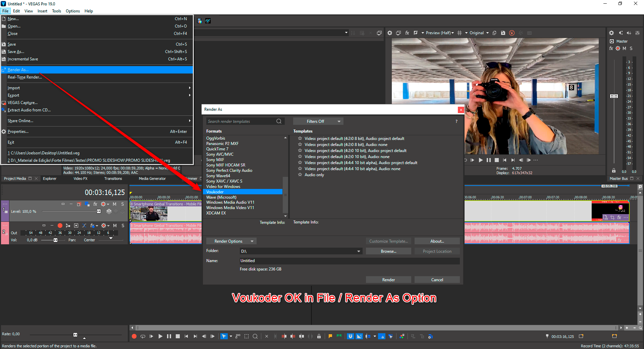Click the help question mark in Render As

[x=457, y=121]
